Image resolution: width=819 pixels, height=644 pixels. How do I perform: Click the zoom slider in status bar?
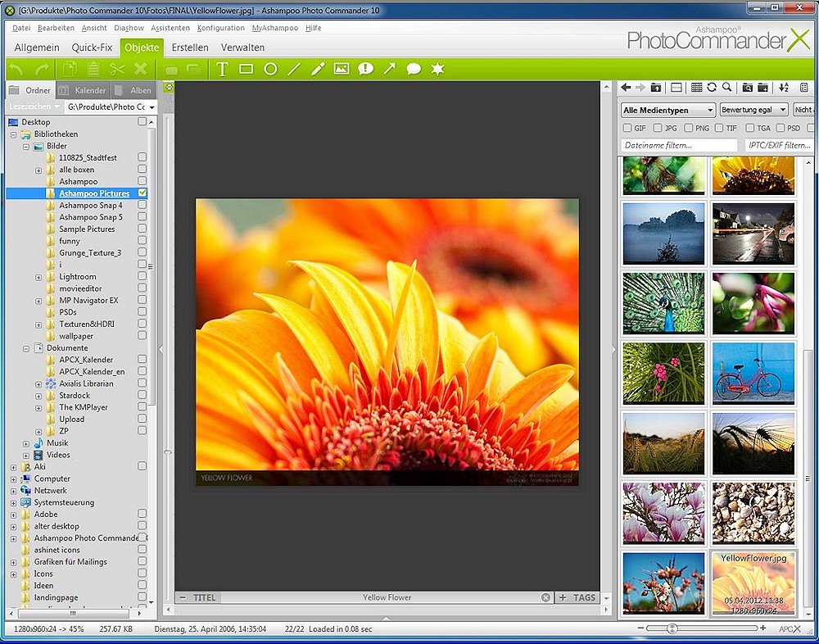pyautogui.click(x=672, y=628)
